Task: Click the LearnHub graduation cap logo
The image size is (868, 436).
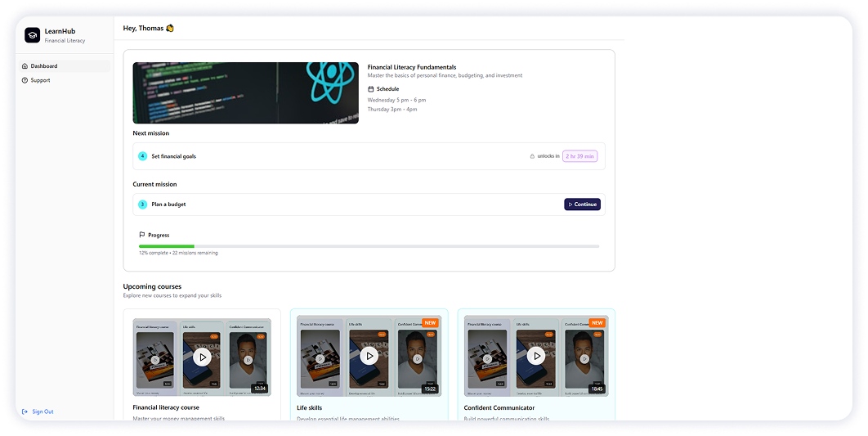Action: pyautogui.click(x=32, y=35)
